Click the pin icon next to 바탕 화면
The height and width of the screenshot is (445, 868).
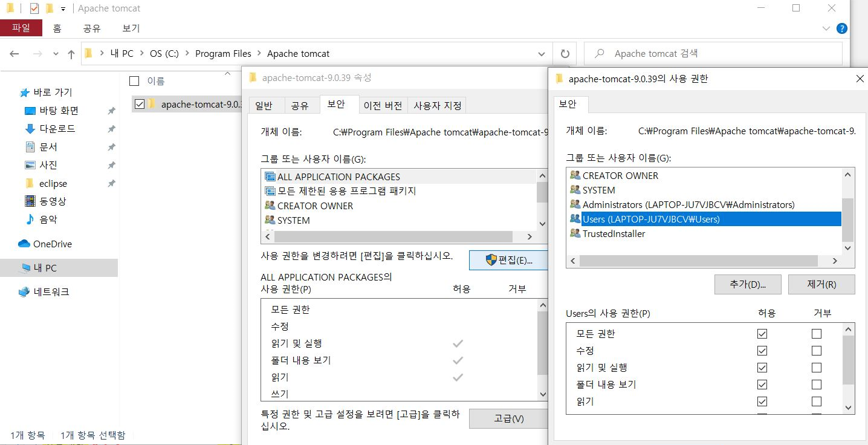pos(111,111)
